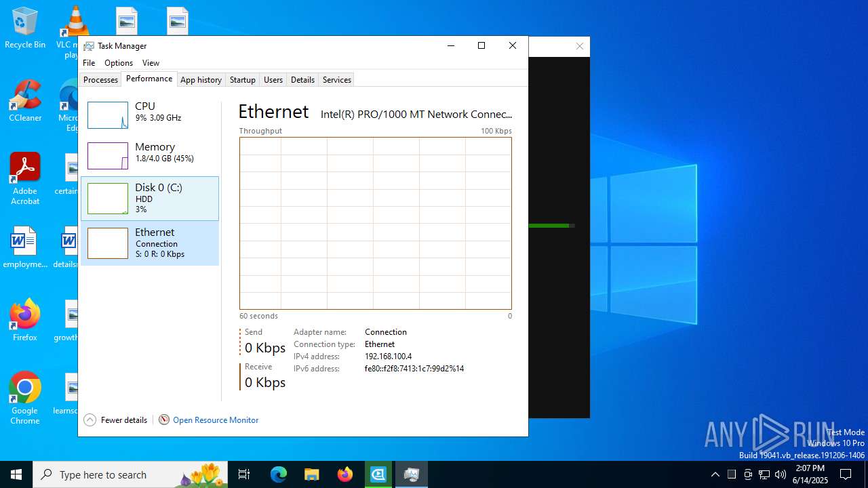Screen dimensions: 868x488
Task: Click the Task Manager taskbar button
Action: click(412, 474)
